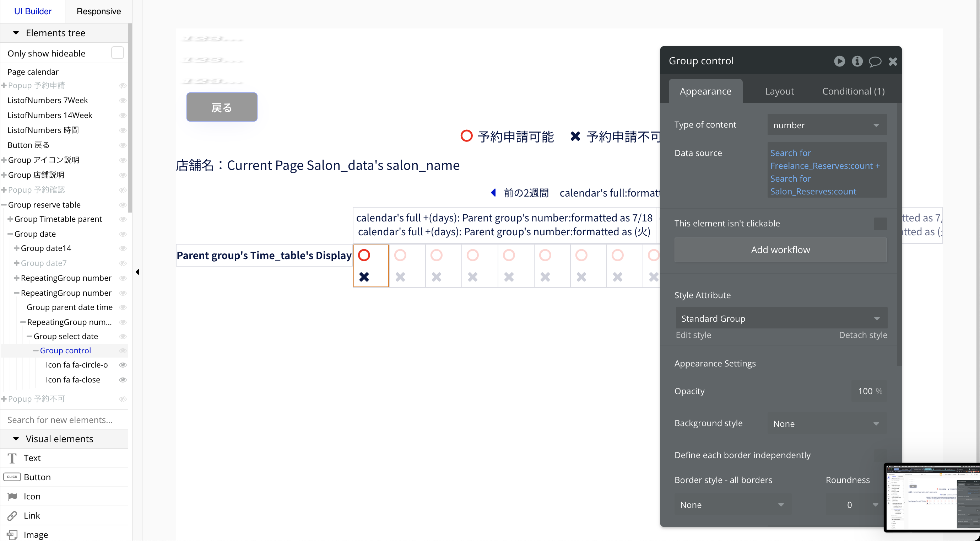
Task: Click the Image element icon in palette
Action: (x=12, y=535)
